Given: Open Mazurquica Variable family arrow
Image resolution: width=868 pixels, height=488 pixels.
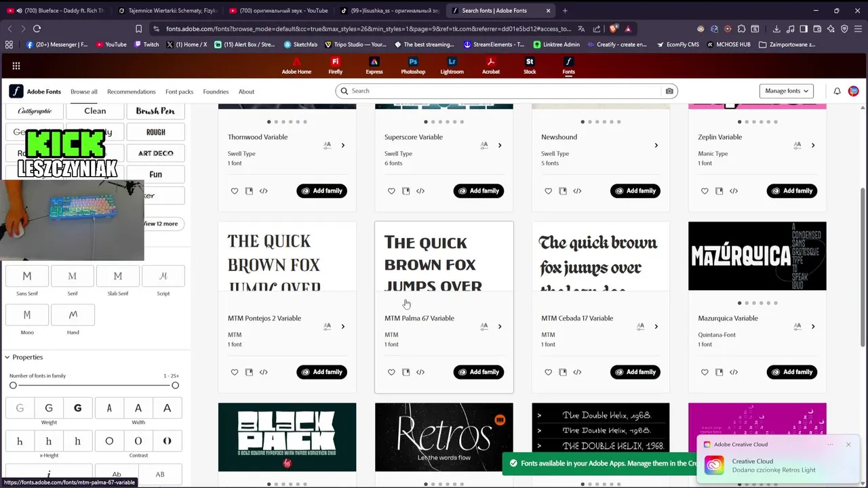Looking at the screenshot, I should coord(813,327).
